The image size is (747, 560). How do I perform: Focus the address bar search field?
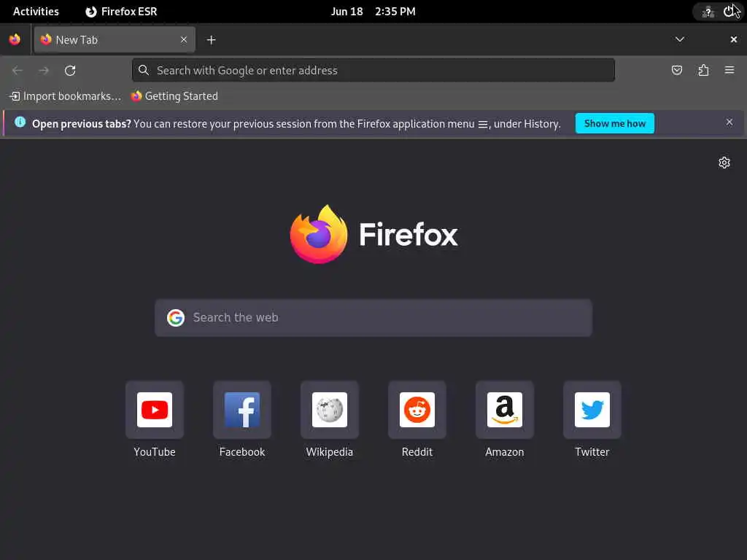click(x=373, y=71)
